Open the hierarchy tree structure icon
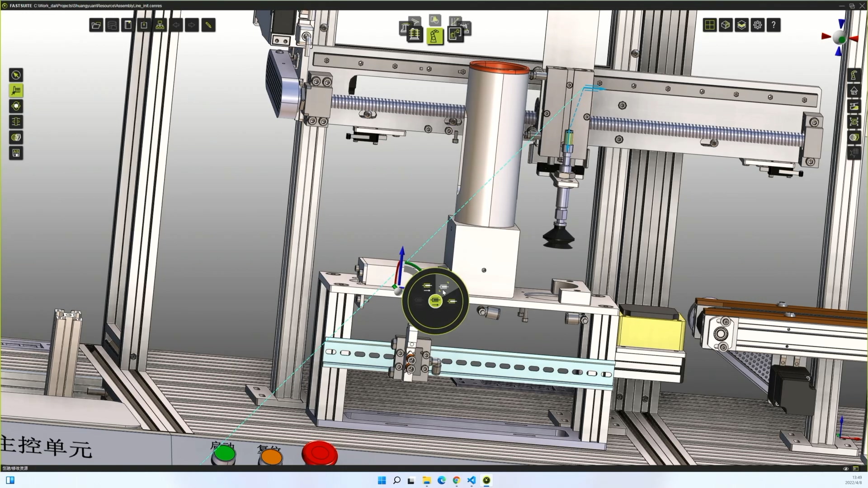The width and height of the screenshot is (868, 488). point(160,25)
